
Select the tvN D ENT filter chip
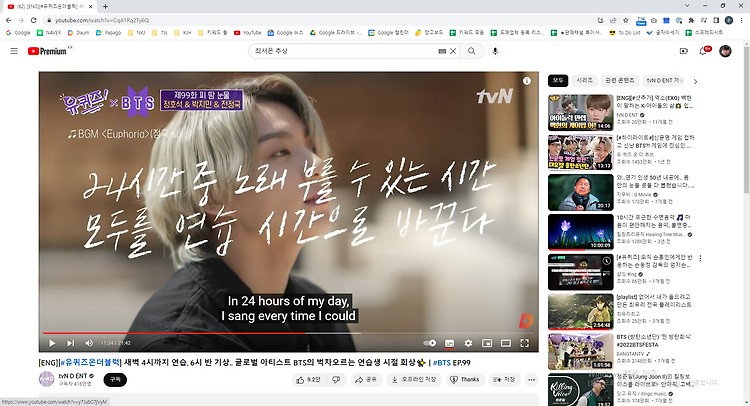(665, 80)
